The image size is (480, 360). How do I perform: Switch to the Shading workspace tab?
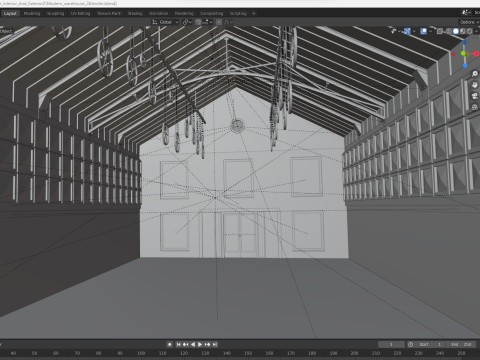click(x=135, y=13)
